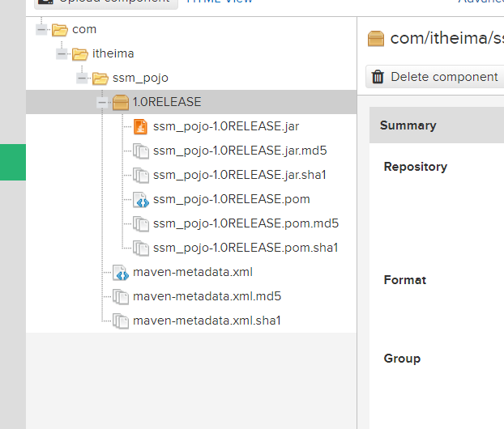
Task: Click the package icon in the detail header
Action: 376,39
